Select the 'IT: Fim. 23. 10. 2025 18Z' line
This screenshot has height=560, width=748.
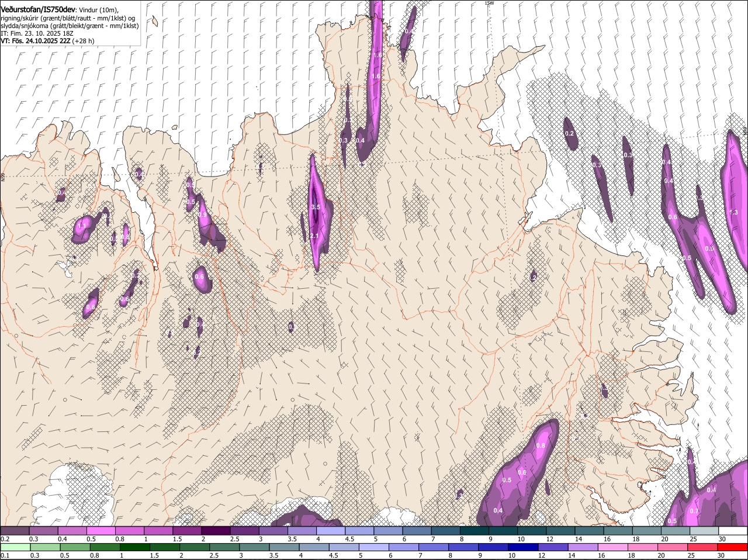click(37, 33)
